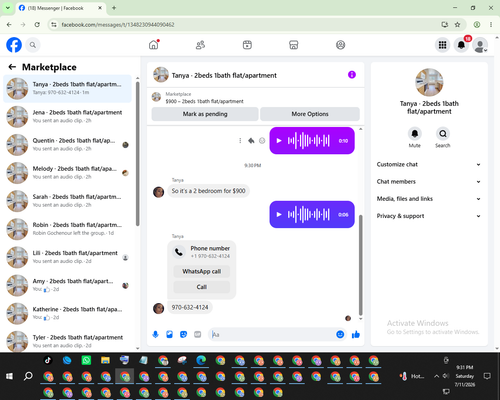Screen dimensions: 500x400
Task: Open File Explorer from taskbar
Action: (x=105, y=360)
